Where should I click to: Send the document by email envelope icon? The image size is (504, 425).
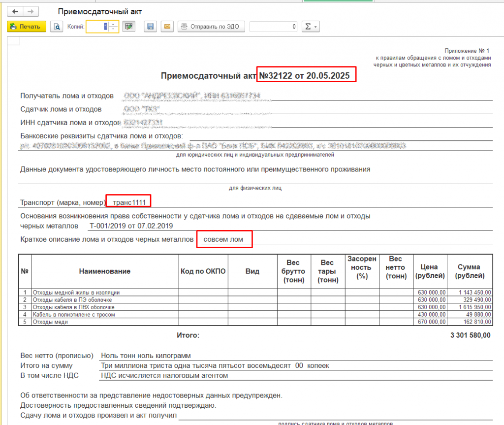(x=167, y=27)
